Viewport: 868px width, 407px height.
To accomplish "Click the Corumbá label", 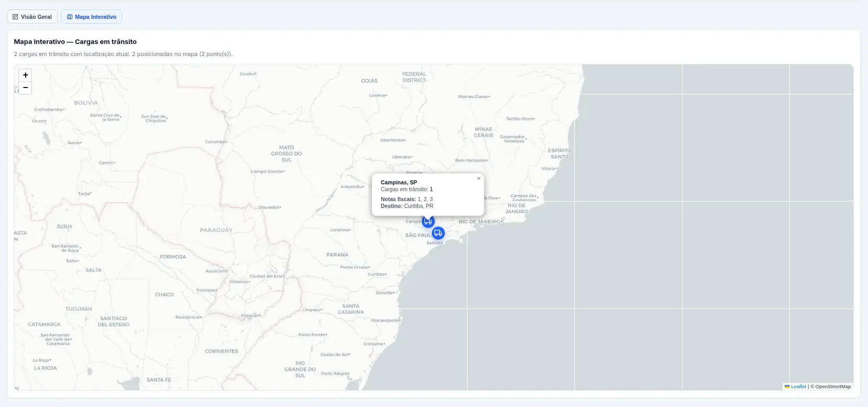I will (x=215, y=142).
